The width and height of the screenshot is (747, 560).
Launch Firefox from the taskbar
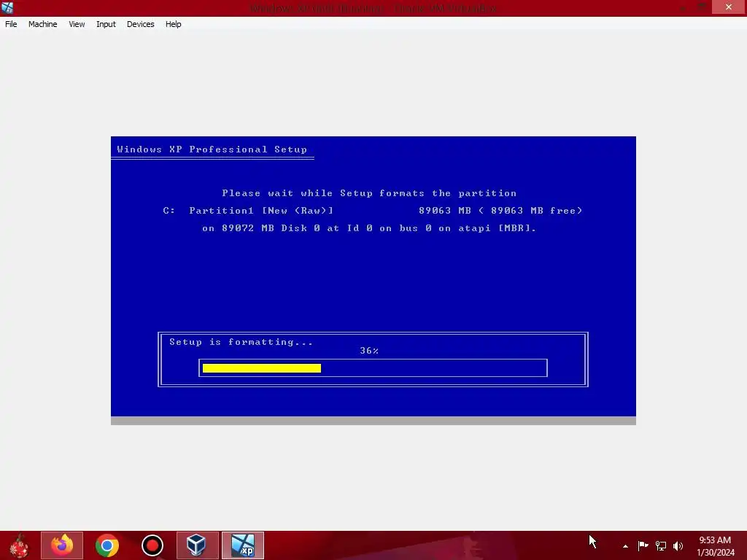[x=62, y=545]
